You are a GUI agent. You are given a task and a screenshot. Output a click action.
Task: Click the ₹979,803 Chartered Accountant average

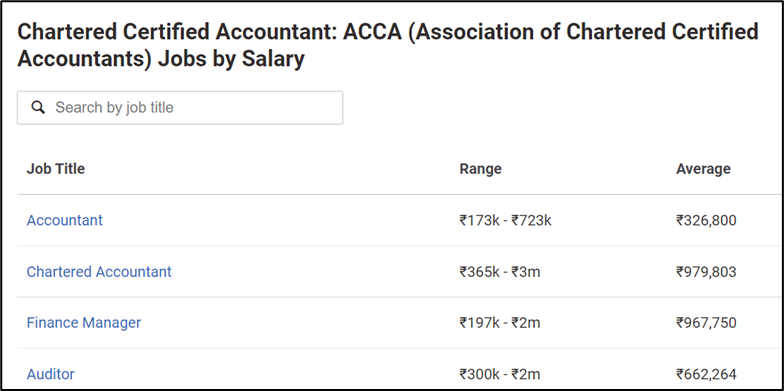coord(706,272)
